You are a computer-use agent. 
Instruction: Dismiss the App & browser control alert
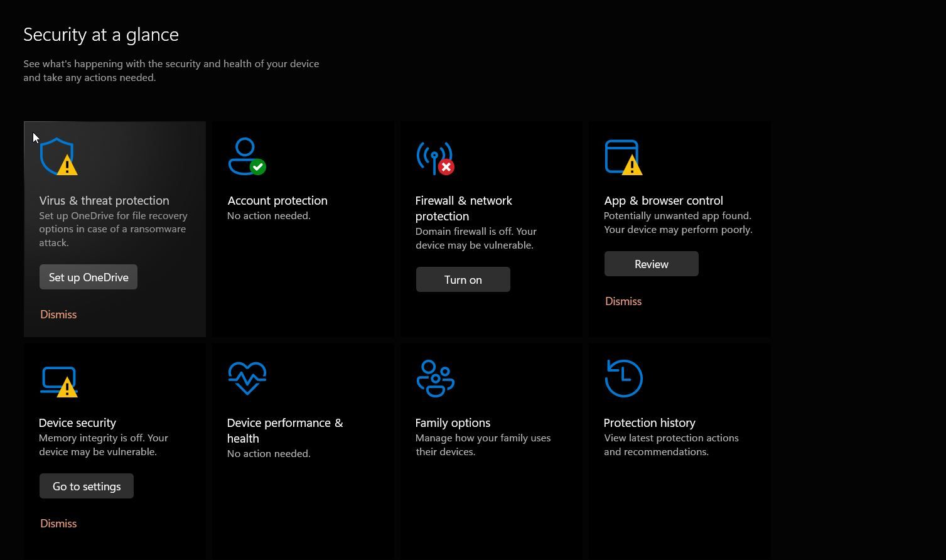click(623, 301)
